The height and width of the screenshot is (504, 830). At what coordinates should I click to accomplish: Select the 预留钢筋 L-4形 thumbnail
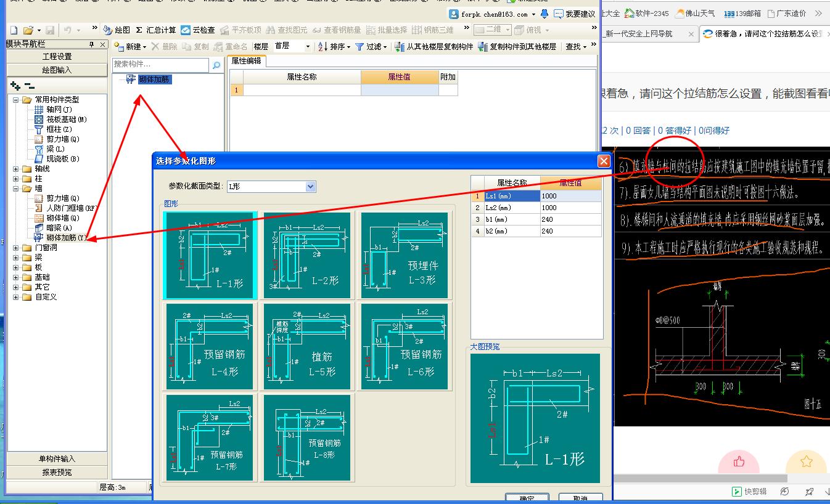(210, 346)
